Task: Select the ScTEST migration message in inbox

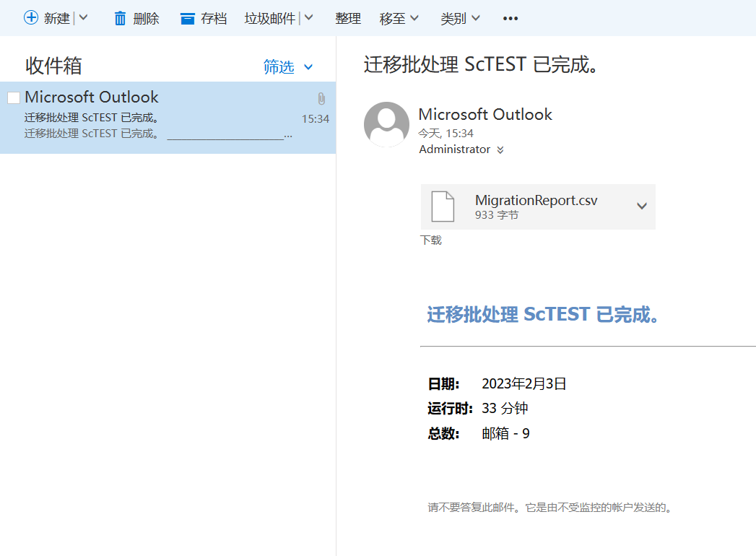Action: coord(168,118)
